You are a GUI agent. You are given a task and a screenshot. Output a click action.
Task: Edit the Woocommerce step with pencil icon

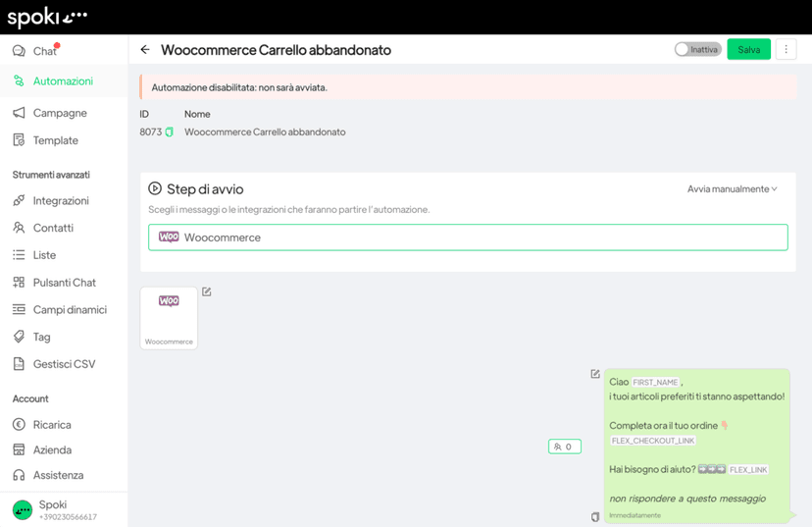[207, 291]
